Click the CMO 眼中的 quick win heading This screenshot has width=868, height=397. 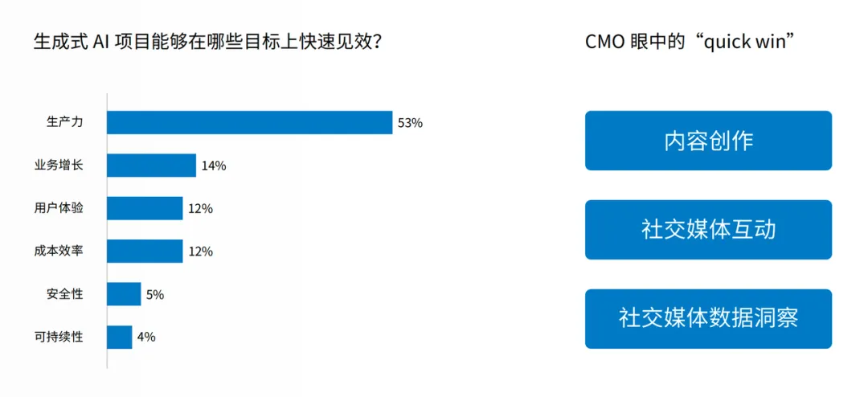pyautogui.click(x=690, y=41)
